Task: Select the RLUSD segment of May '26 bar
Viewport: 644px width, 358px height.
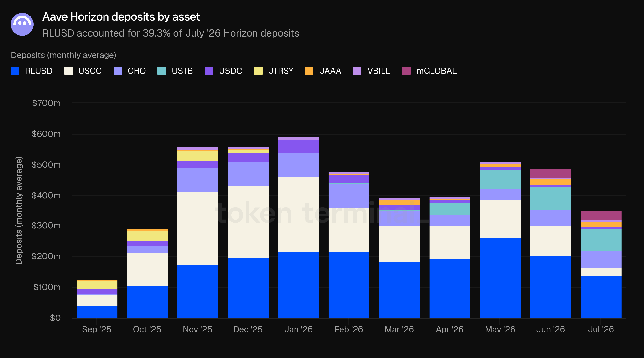Action: coord(500,278)
